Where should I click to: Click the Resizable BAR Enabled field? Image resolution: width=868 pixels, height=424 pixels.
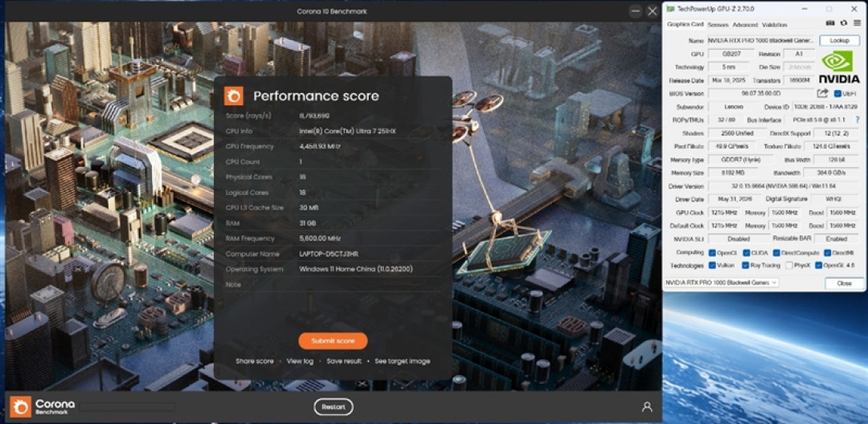tap(837, 238)
